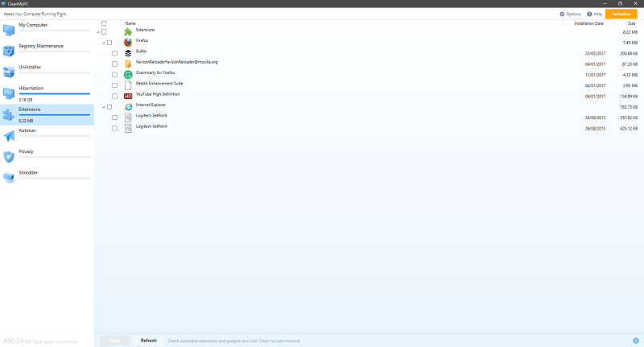Open the Help link text

click(x=597, y=14)
